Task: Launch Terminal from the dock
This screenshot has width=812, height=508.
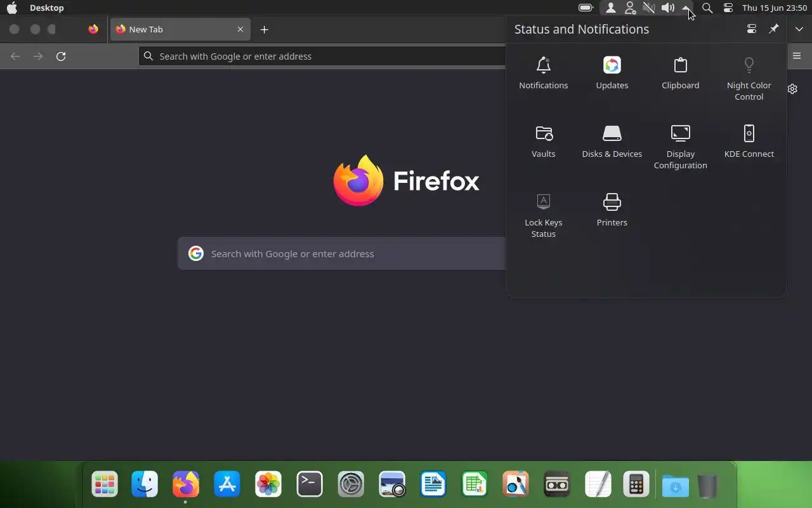Action: 310,485
